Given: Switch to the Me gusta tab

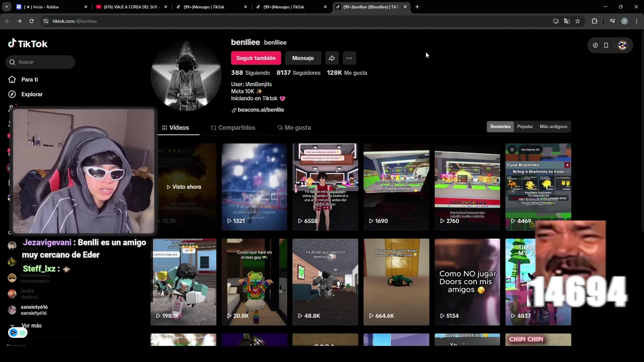Looking at the screenshot, I should pos(294,128).
